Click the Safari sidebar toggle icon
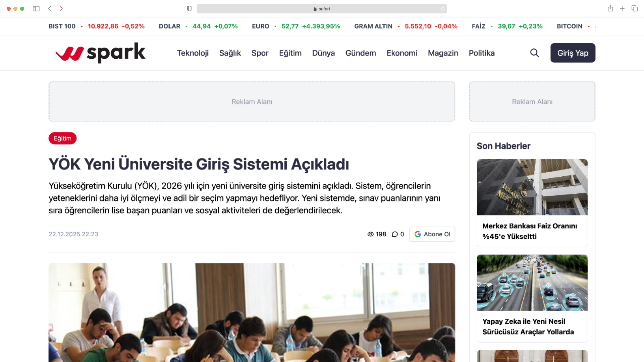The height and width of the screenshot is (362, 644). (36, 9)
